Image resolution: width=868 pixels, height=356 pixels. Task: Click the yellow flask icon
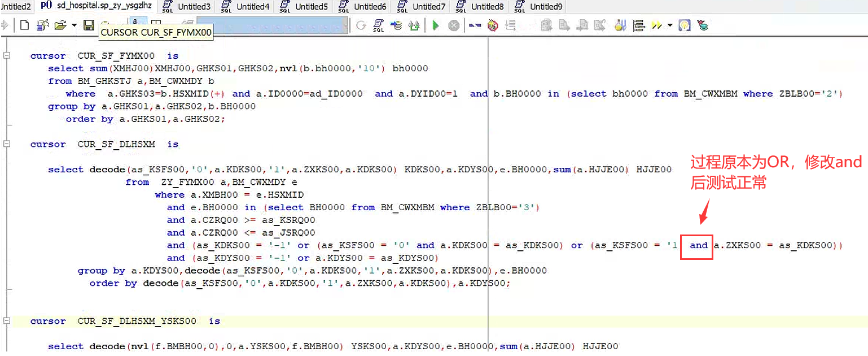(x=621, y=25)
